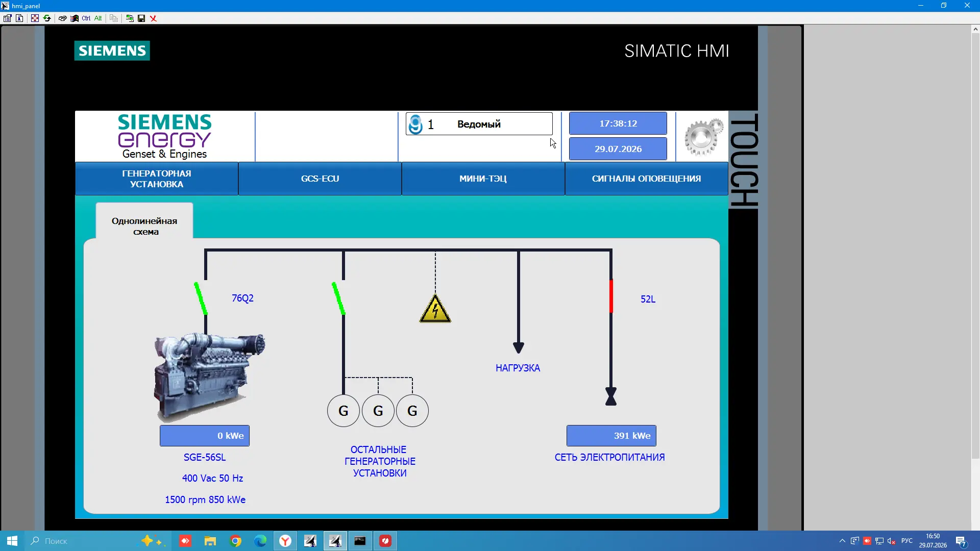Click the SGE-56SL model label
Image resolution: width=980 pixels, height=551 pixels.
(205, 457)
